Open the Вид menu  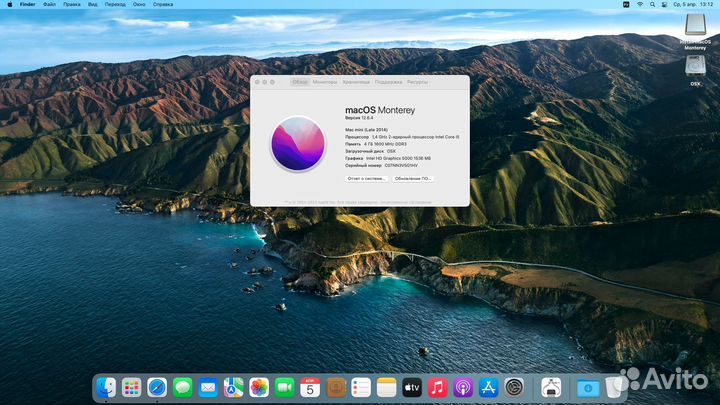click(93, 4)
